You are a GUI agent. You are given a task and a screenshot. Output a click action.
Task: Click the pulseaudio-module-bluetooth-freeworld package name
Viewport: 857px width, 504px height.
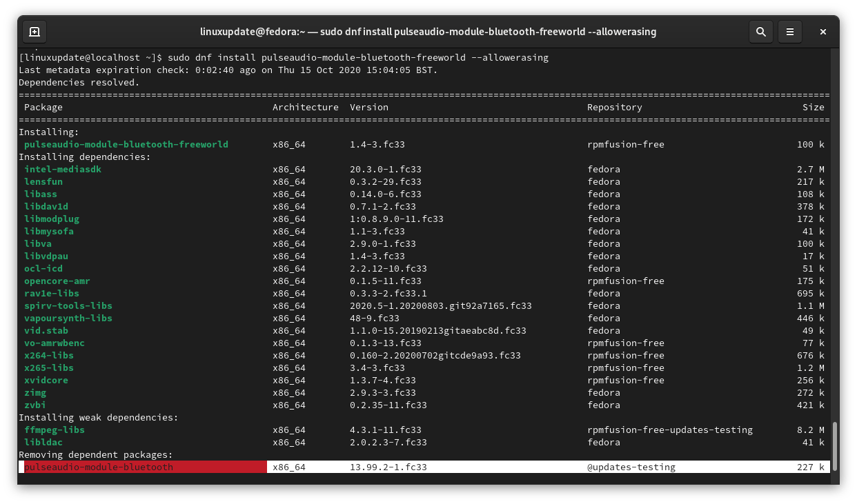coord(126,145)
